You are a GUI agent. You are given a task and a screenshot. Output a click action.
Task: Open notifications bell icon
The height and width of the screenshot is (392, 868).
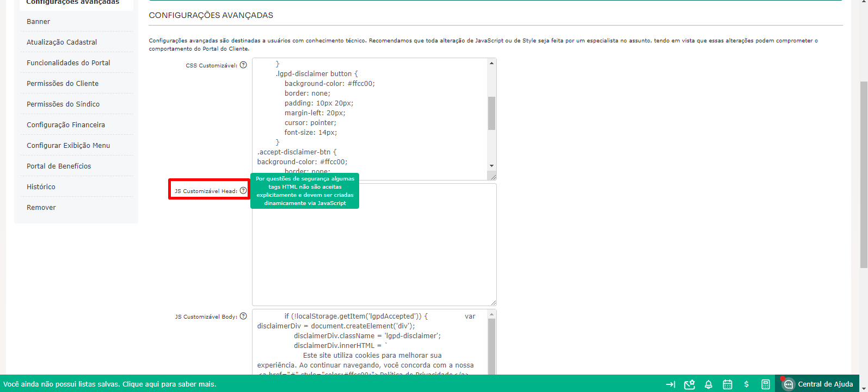709,384
